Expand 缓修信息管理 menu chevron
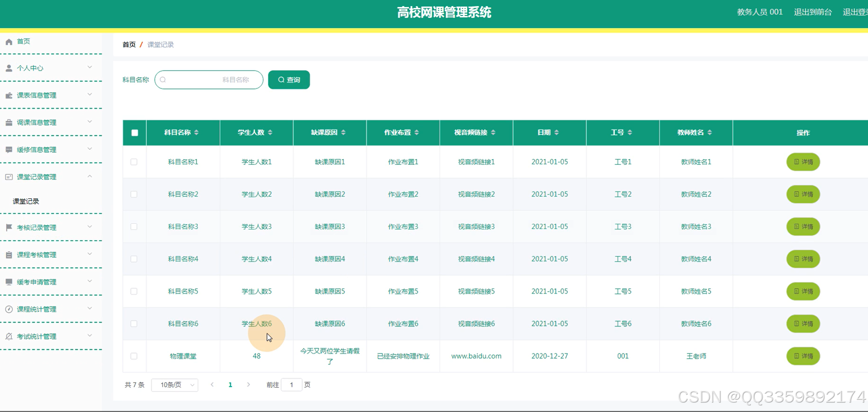The image size is (868, 412). [x=90, y=149]
